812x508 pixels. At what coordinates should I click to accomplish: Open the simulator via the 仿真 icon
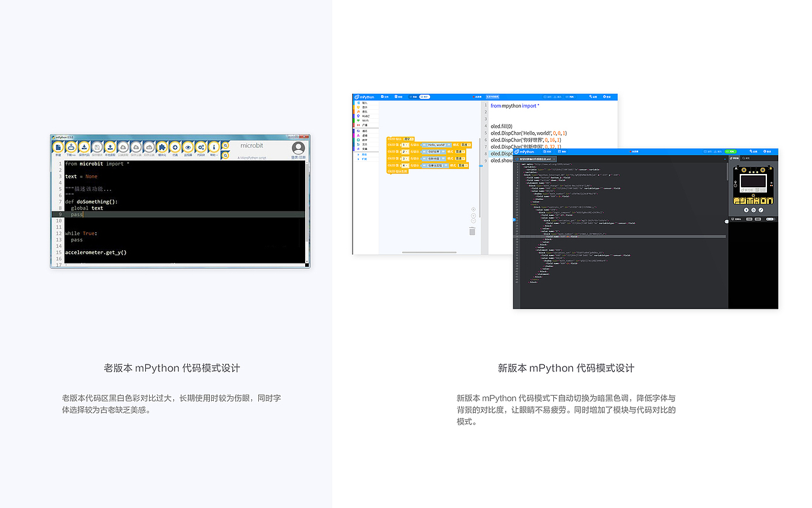tap(174, 147)
